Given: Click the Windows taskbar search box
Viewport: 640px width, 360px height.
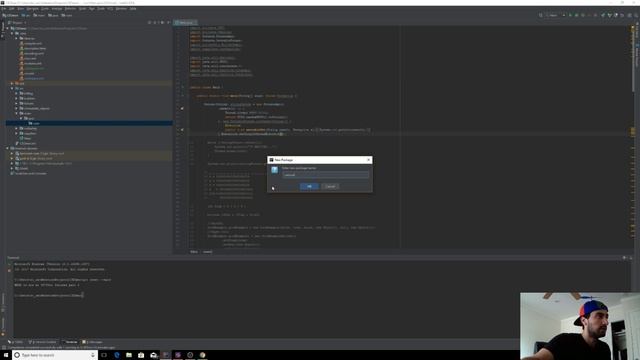Looking at the screenshot, I should pyautogui.click(x=55, y=355).
